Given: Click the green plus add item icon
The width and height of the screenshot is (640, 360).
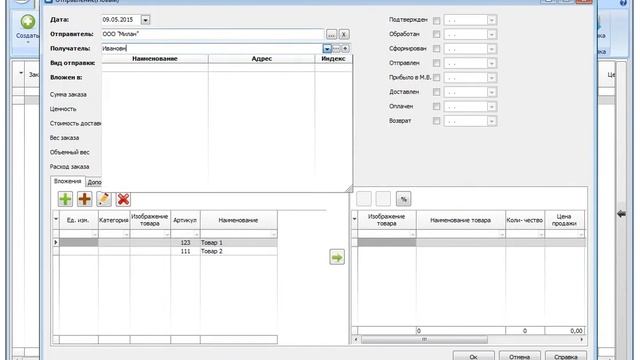Looking at the screenshot, I should (65, 199).
